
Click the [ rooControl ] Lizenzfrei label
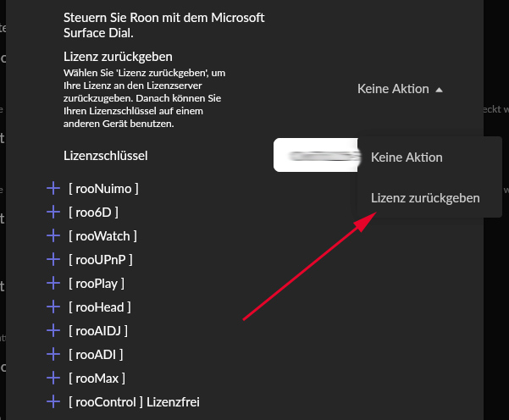point(134,401)
